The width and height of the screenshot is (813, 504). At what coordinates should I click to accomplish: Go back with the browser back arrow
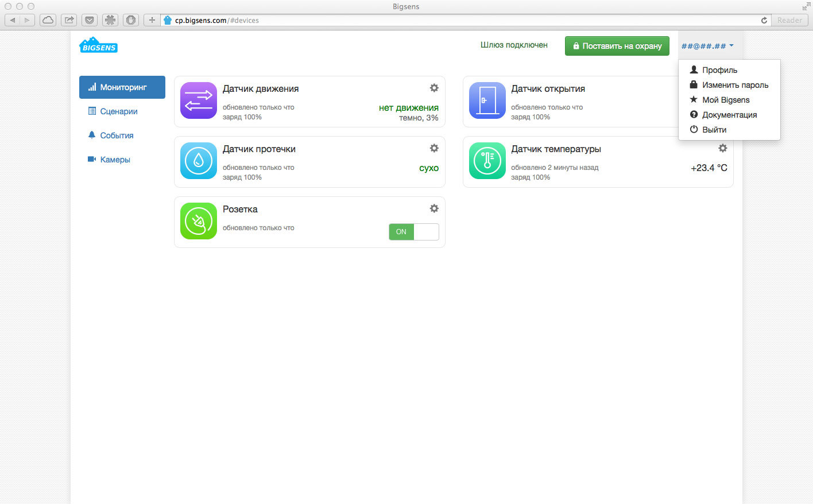(x=13, y=20)
